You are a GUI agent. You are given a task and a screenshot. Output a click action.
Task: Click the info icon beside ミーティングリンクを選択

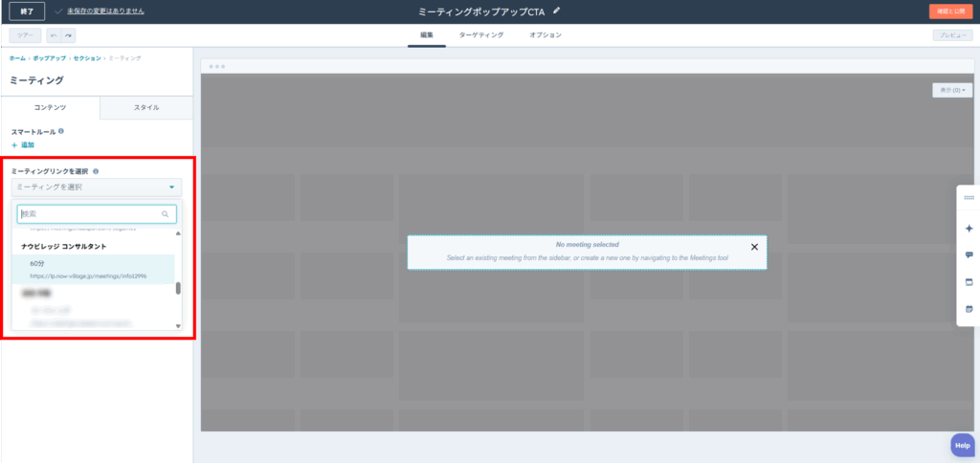click(96, 171)
